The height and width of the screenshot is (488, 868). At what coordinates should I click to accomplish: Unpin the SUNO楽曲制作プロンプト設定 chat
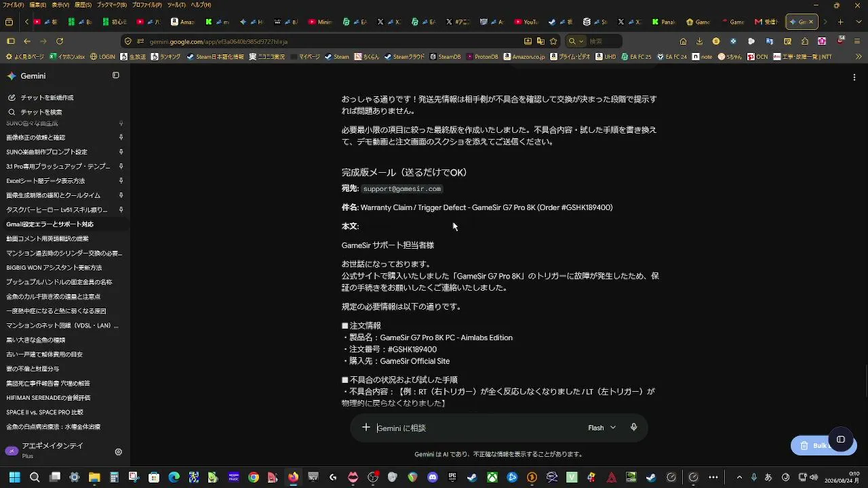tap(121, 152)
